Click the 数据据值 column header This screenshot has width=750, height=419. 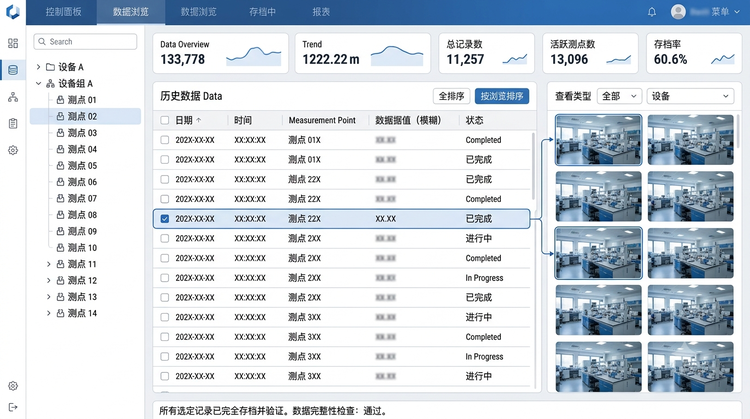coord(408,121)
